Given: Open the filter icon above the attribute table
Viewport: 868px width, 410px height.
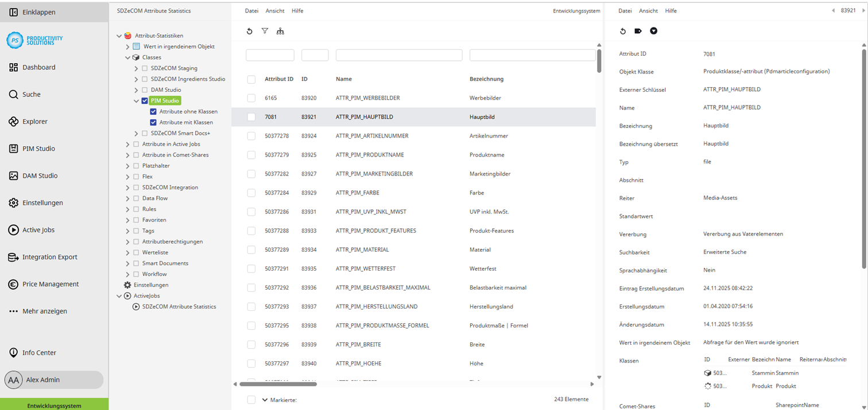Looking at the screenshot, I should point(265,31).
